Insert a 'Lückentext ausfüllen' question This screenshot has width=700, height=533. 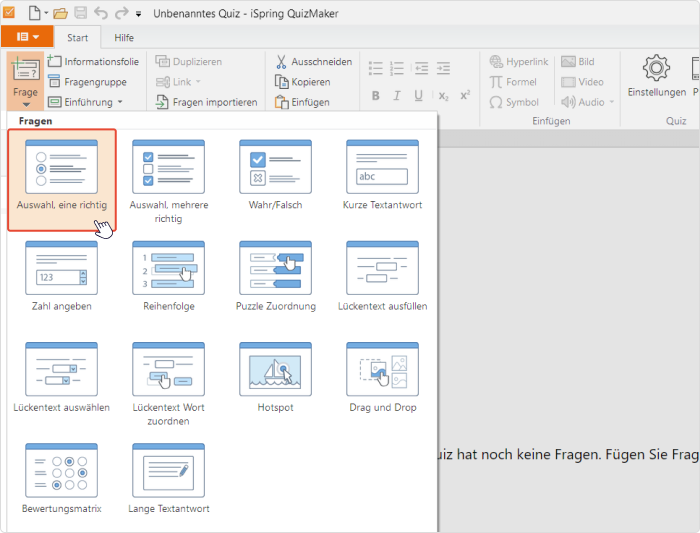click(382, 276)
